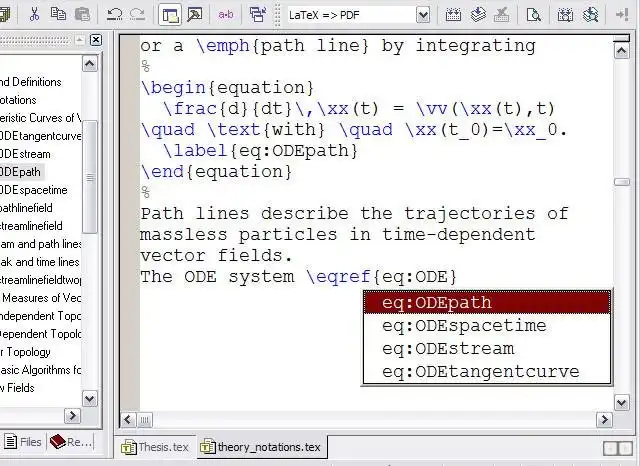
Task: Click the navigator tree scroll right arrow
Action: (72, 416)
